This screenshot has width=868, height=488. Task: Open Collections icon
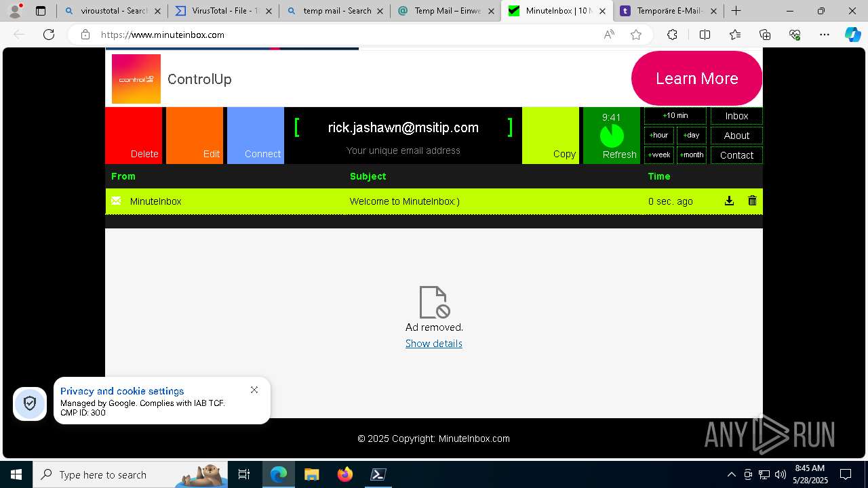coord(765,35)
